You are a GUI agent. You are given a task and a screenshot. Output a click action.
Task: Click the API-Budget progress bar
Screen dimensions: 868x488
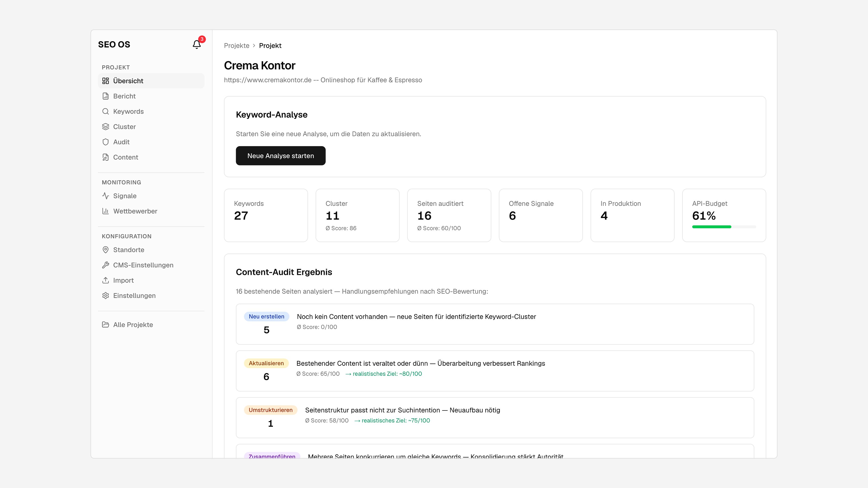[x=724, y=227]
